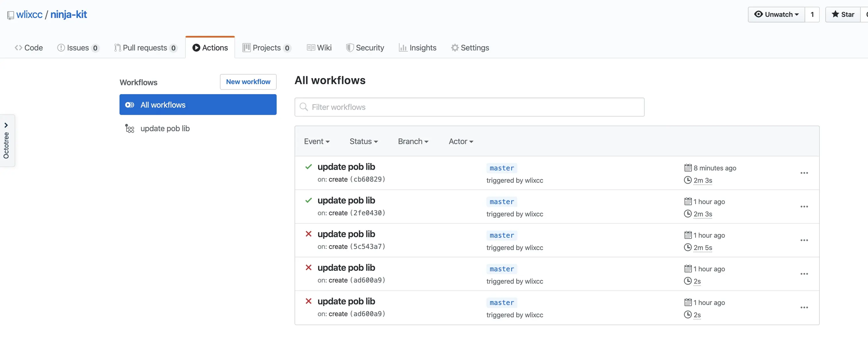The width and height of the screenshot is (868, 361).
Task: Open the master branch label on the first run
Action: (x=501, y=168)
